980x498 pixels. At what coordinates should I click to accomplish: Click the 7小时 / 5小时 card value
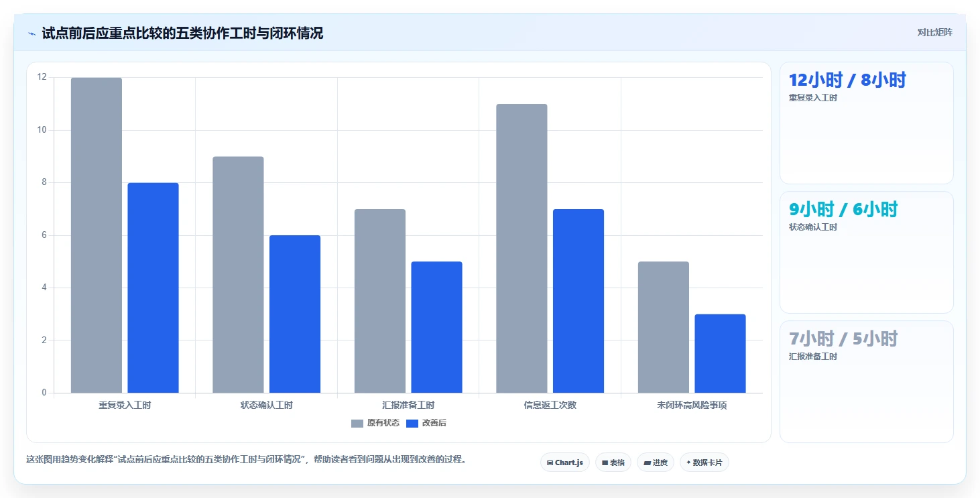[843, 338]
